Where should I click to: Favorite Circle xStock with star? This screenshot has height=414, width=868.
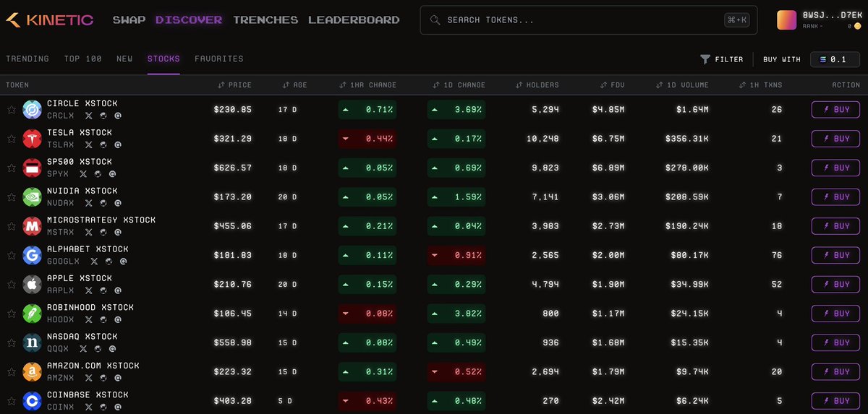(x=11, y=110)
